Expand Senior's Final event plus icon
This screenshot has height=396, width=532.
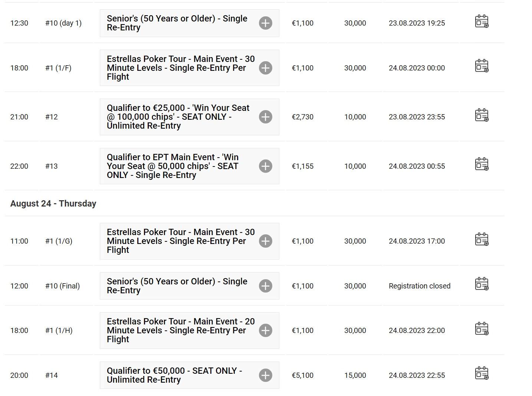click(x=266, y=286)
